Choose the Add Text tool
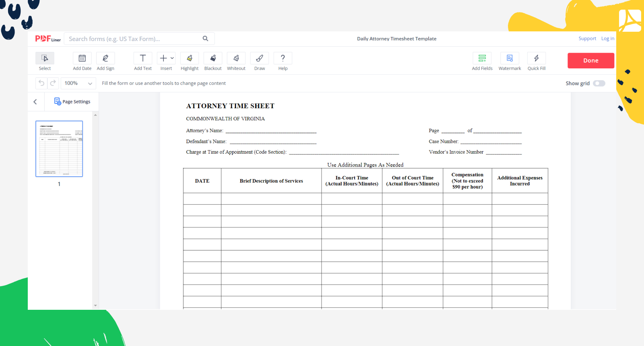Image resolution: width=644 pixels, height=346 pixels. [143, 58]
